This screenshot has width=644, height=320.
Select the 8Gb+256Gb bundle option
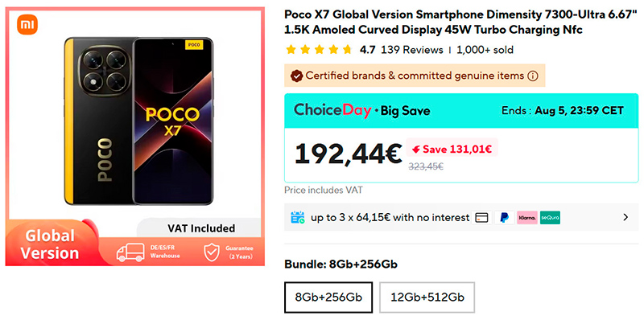pos(328,297)
